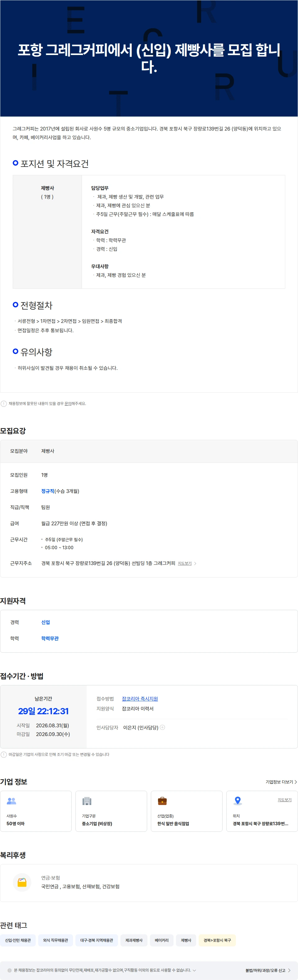Expand the copyright notice chevron at bottom
The height and width of the screenshot is (980, 298).
195,970
